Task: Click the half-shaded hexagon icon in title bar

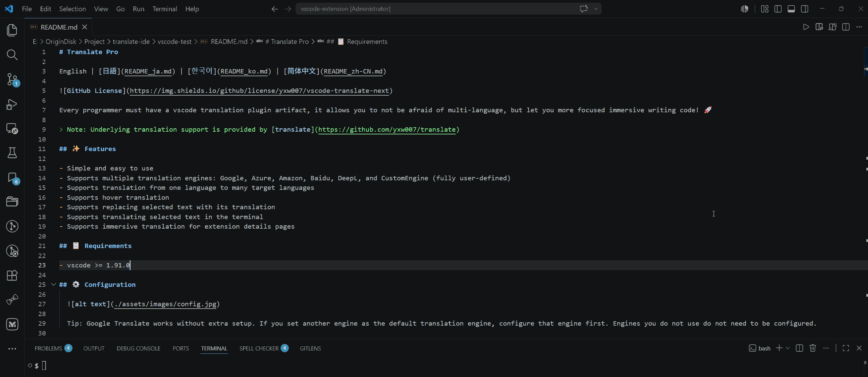Action: click(745, 9)
